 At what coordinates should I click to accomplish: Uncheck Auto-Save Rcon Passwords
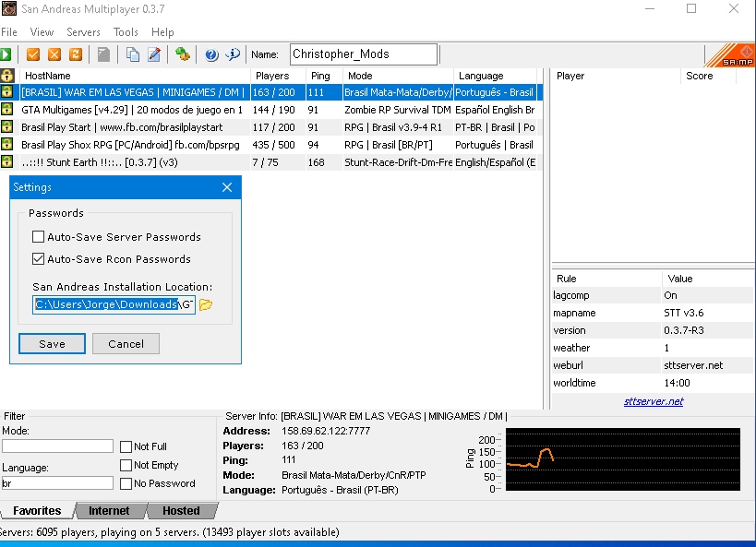pyautogui.click(x=38, y=259)
